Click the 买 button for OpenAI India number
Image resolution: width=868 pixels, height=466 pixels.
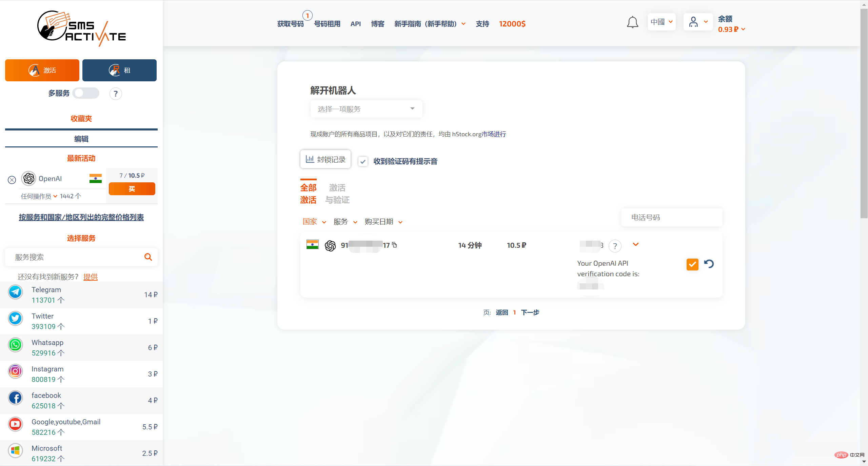tap(131, 188)
